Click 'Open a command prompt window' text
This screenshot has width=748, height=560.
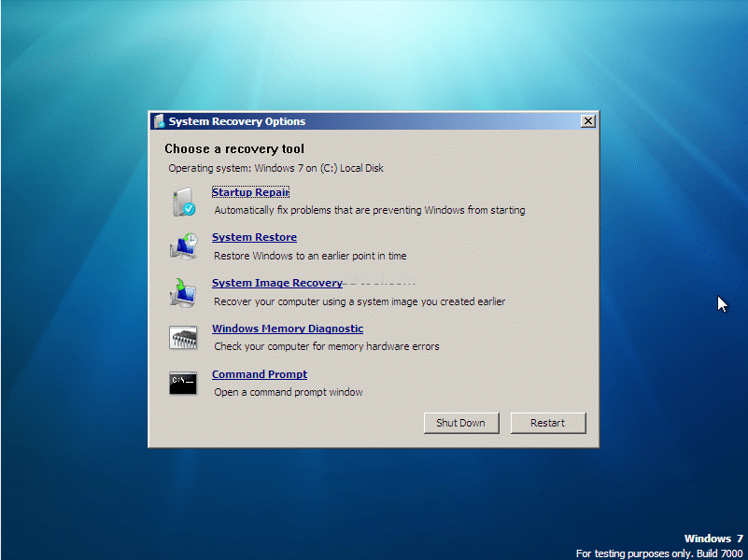click(289, 392)
